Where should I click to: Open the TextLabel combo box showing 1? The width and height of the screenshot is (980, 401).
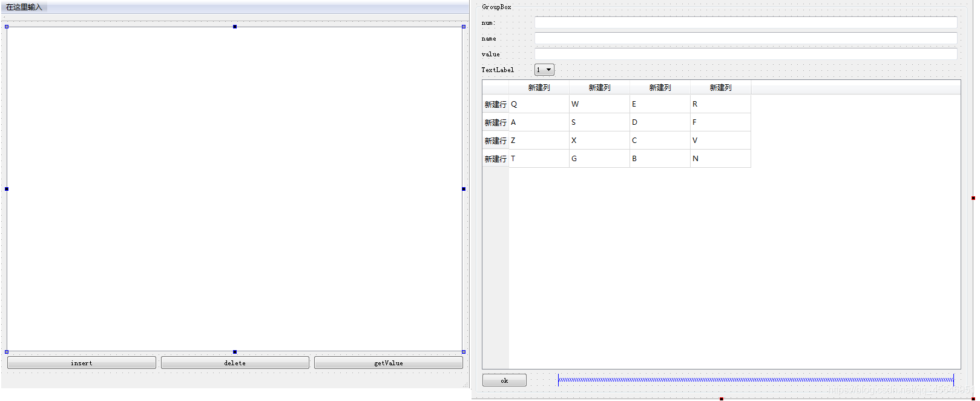544,70
